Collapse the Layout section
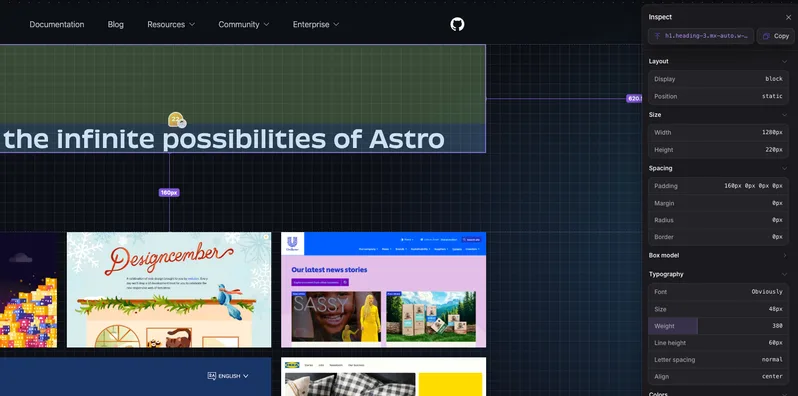The width and height of the screenshot is (798, 396). [784, 62]
